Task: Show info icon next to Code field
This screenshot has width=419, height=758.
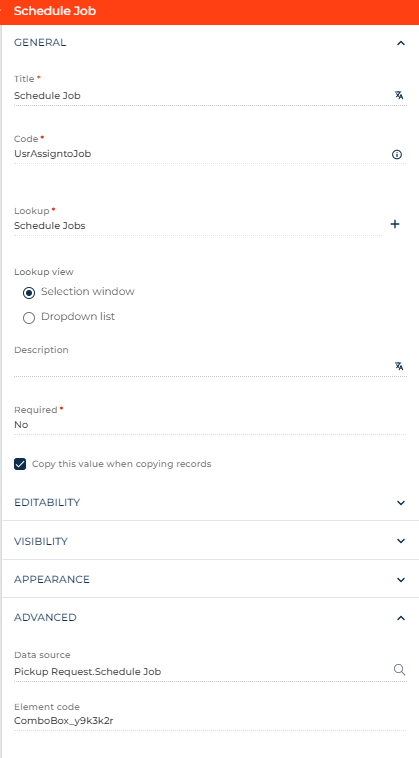Action: point(397,155)
